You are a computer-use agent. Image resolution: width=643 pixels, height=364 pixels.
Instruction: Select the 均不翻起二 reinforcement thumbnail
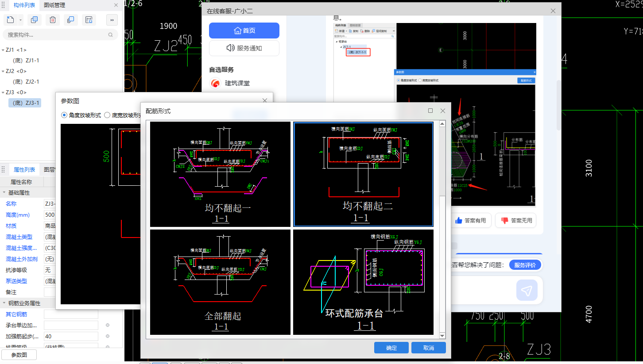click(363, 174)
